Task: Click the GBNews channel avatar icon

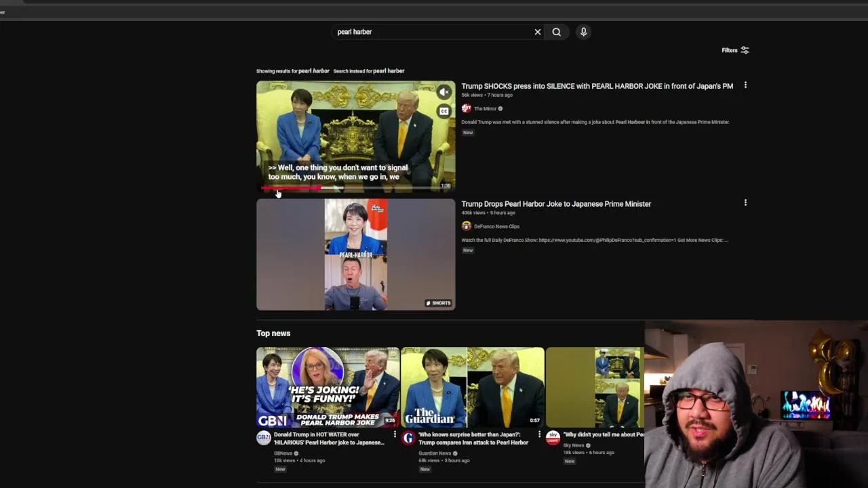Action: coord(263,438)
